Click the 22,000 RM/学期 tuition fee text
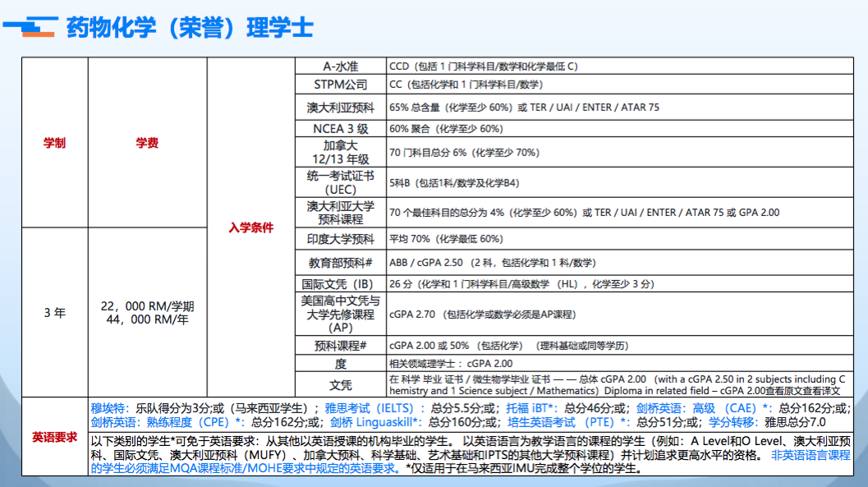The image size is (868, 487). (147, 306)
